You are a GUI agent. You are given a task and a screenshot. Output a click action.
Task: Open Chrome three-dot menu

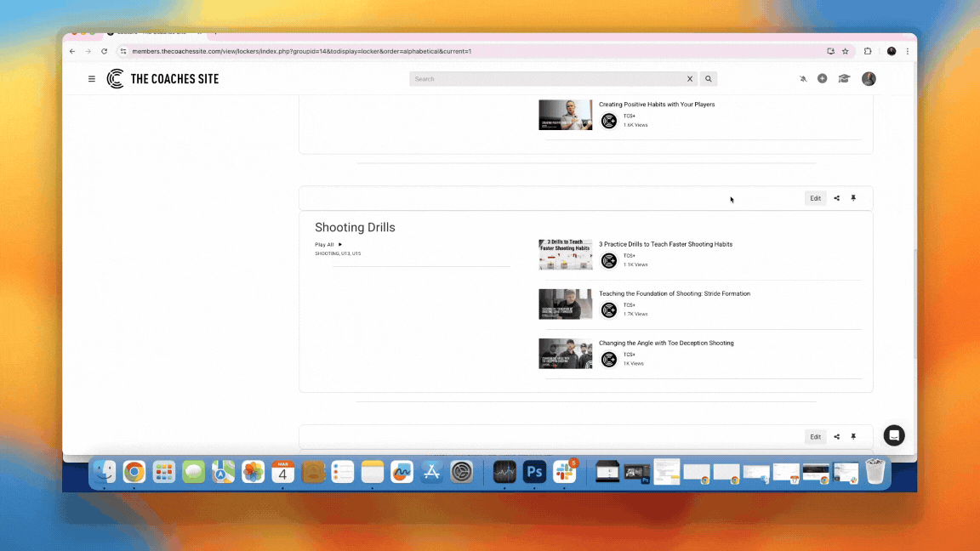click(x=908, y=51)
